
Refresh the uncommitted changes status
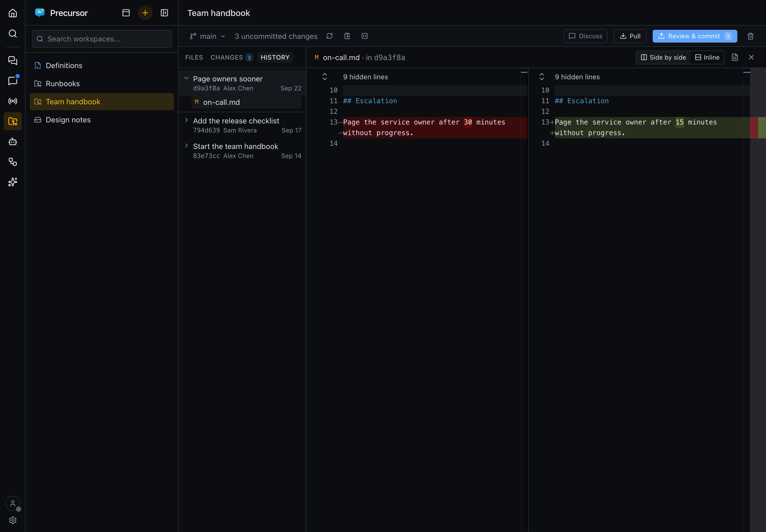click(329, 36)
